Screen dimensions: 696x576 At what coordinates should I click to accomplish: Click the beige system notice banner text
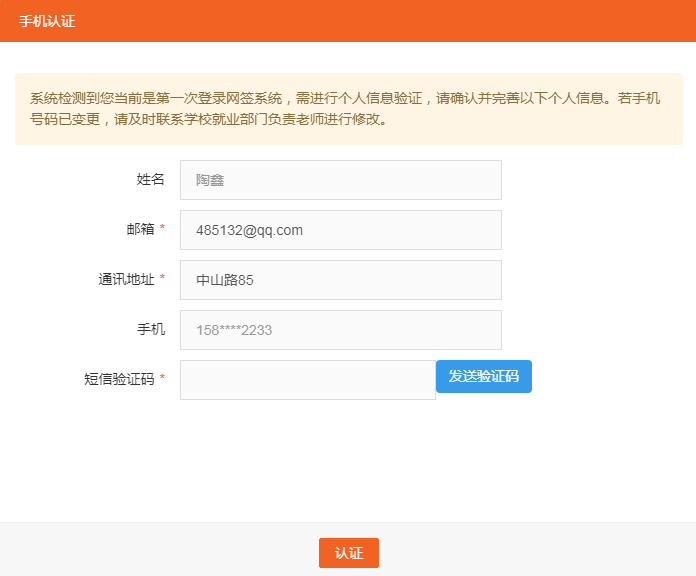(345, 108)
